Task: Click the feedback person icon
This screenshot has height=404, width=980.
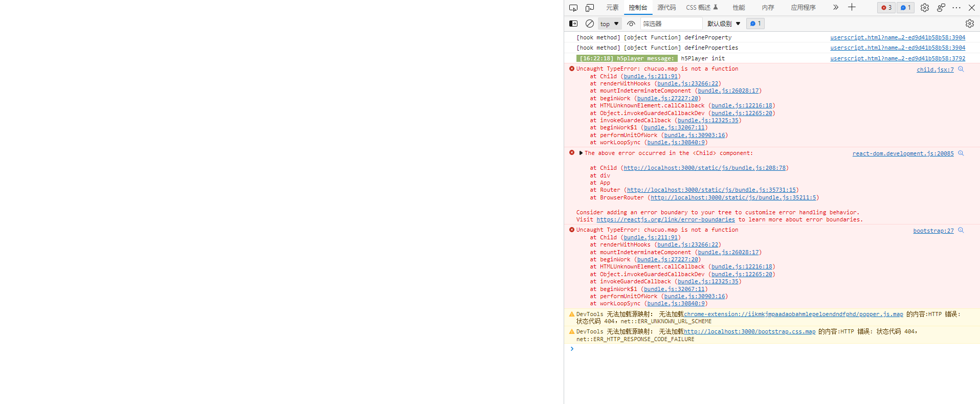Action: 941,8
